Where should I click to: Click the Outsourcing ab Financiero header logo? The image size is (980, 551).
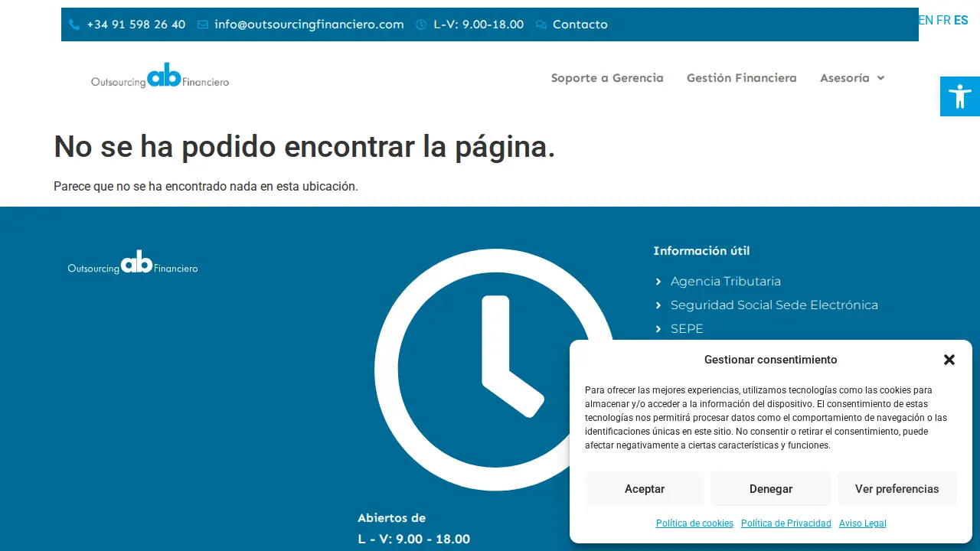coord(160,76)
